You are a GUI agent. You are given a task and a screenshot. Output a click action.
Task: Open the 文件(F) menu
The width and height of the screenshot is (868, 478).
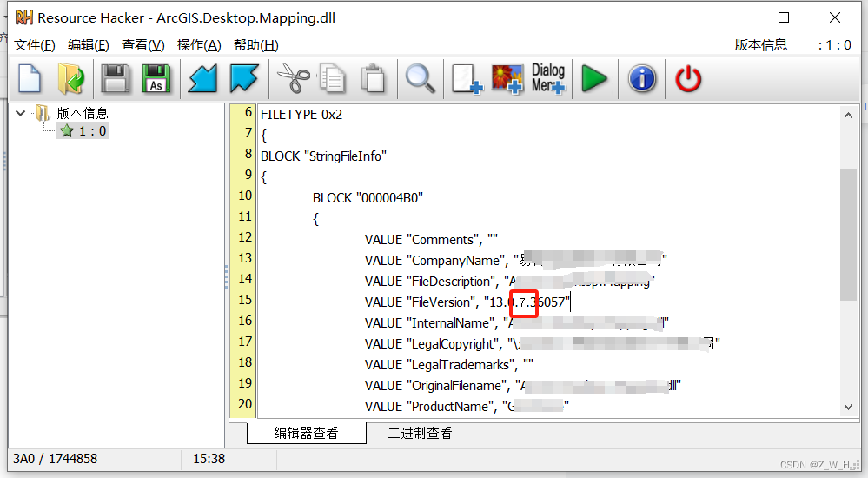(35, 45)
